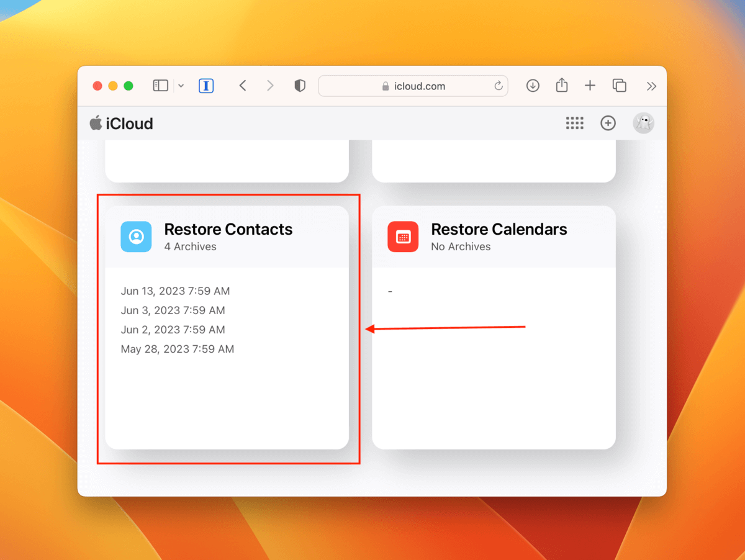Image resolution: width=745 pixels, height=560 pixels.
Task: Click the icloud.com address bar
Action: (413, 86)
